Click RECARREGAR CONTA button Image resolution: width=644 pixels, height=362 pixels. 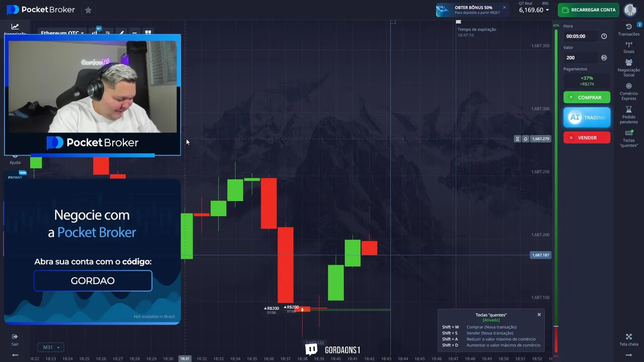pyautogui.click(x=589, y=10)
